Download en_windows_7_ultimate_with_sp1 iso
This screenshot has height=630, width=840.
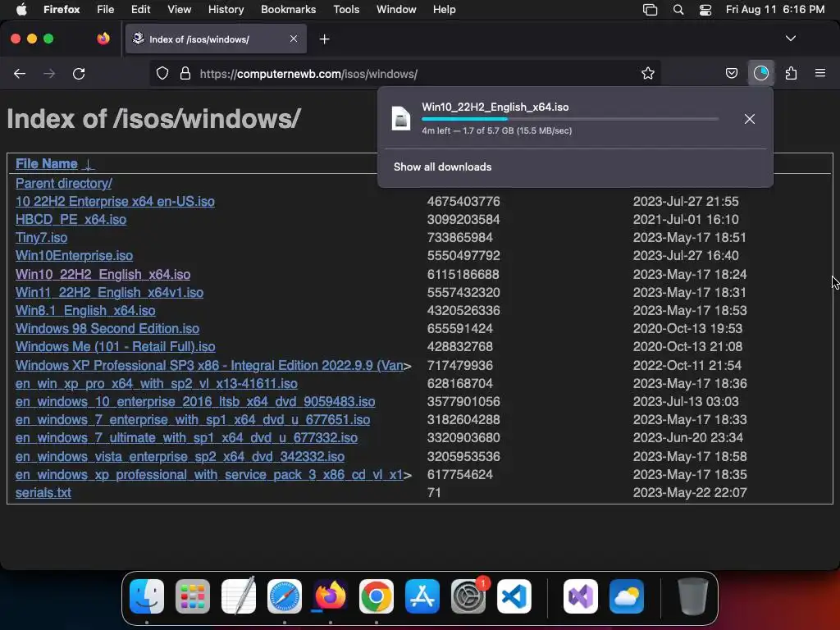click(x=186, y=438)
